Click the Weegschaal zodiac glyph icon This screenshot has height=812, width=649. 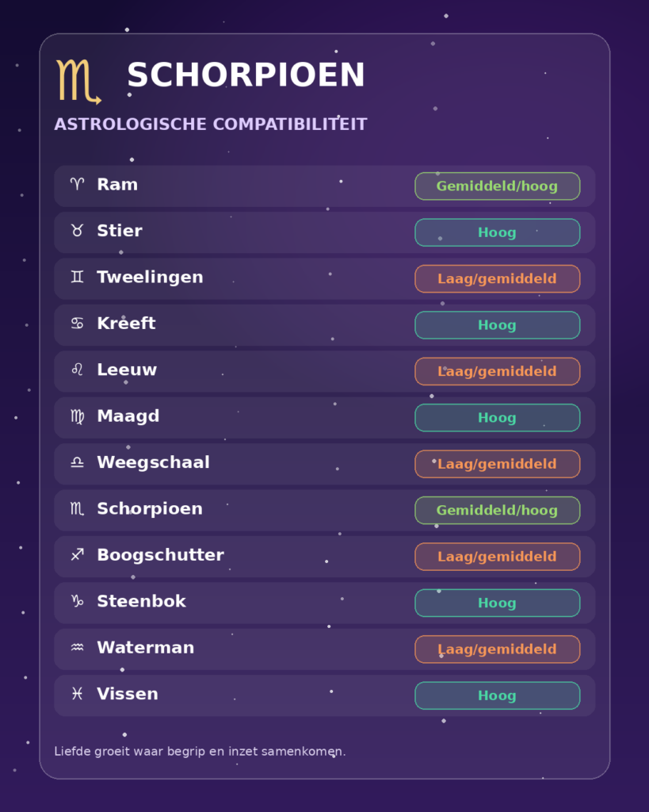pos(77,462)
